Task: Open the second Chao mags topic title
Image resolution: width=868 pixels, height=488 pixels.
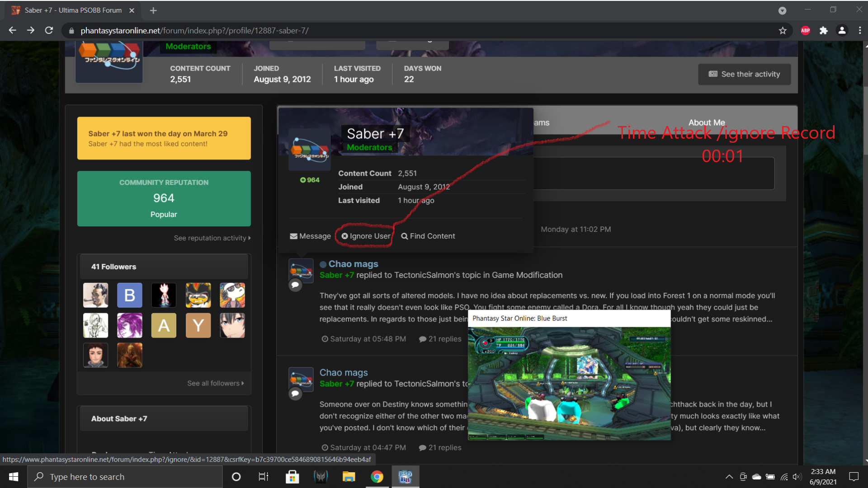Action: point(344,372)
